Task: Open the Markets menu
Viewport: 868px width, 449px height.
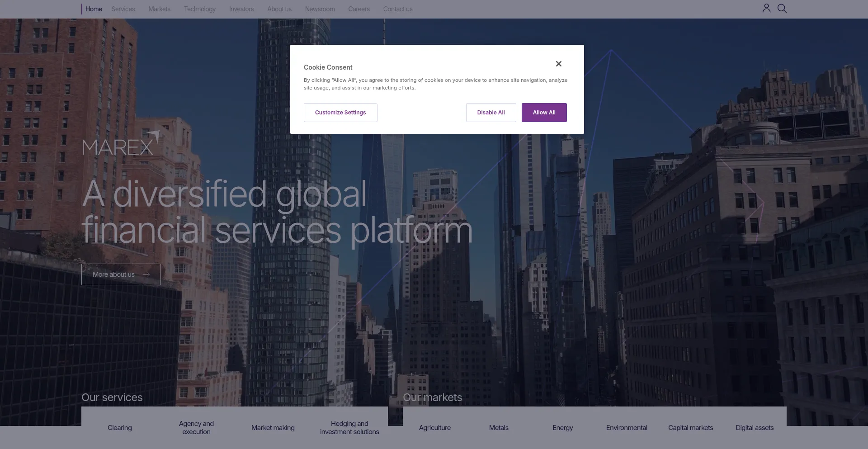Action: tap(159, 9)
